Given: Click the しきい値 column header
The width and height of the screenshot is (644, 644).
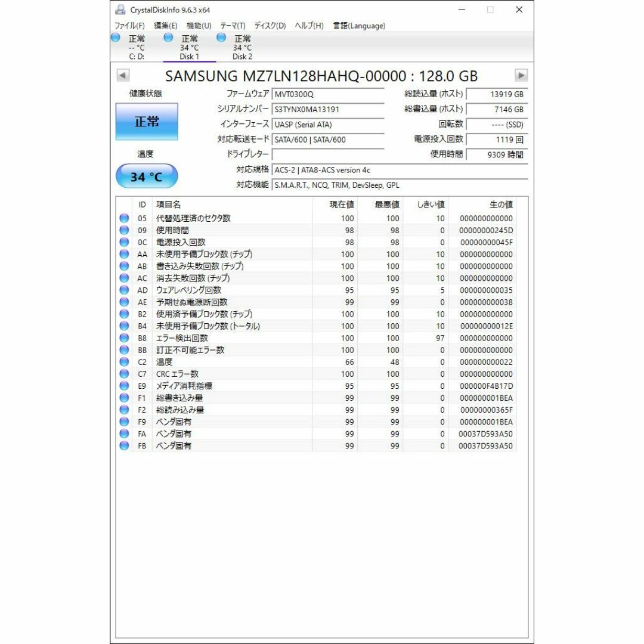Looking at the screenshot, I should coord(426,204).
